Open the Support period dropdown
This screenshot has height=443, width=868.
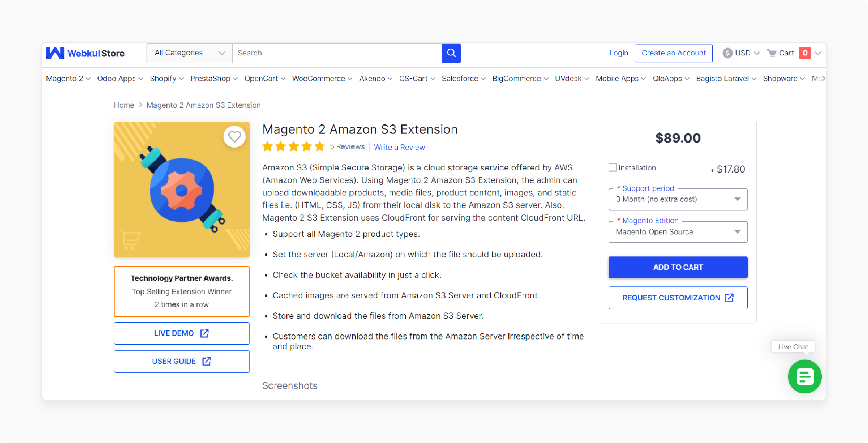678,199
